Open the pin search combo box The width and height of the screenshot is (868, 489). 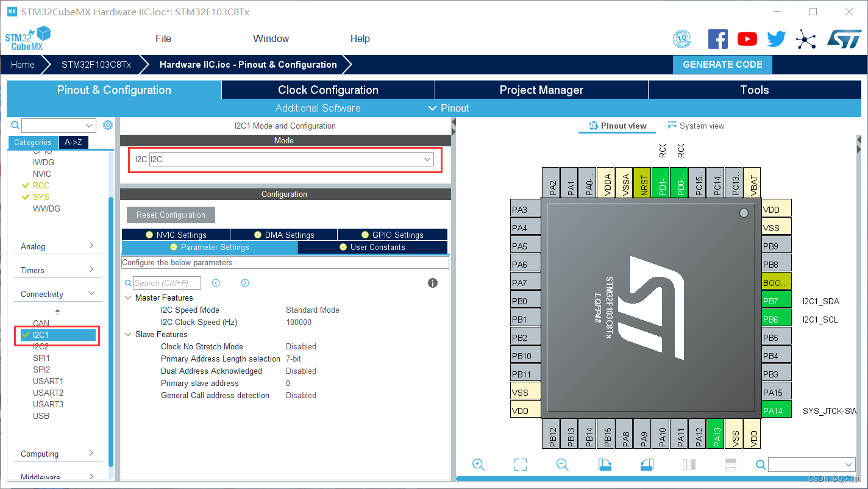coord(811,465)
